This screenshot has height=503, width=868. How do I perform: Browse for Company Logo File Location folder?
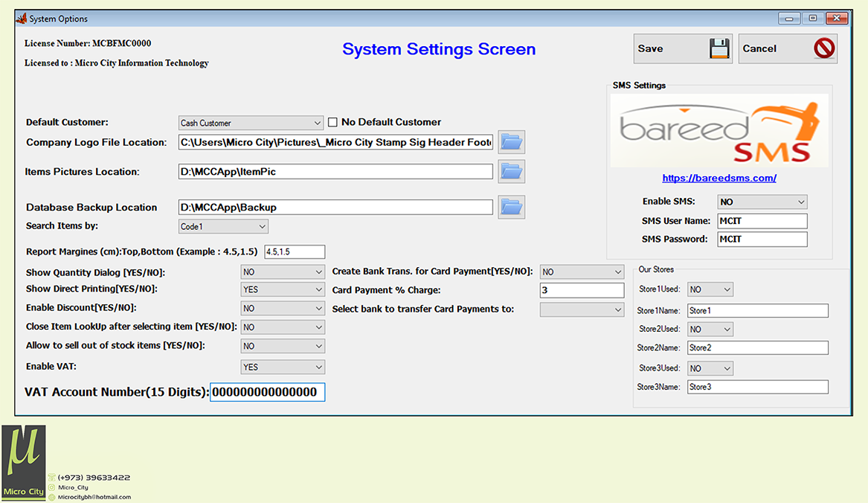(x=512, y=142)
